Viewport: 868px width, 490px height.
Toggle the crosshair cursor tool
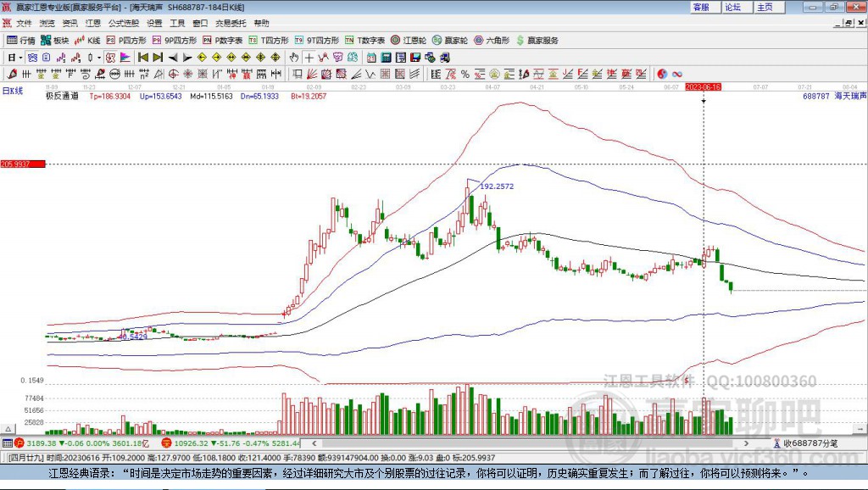[309, 58]
